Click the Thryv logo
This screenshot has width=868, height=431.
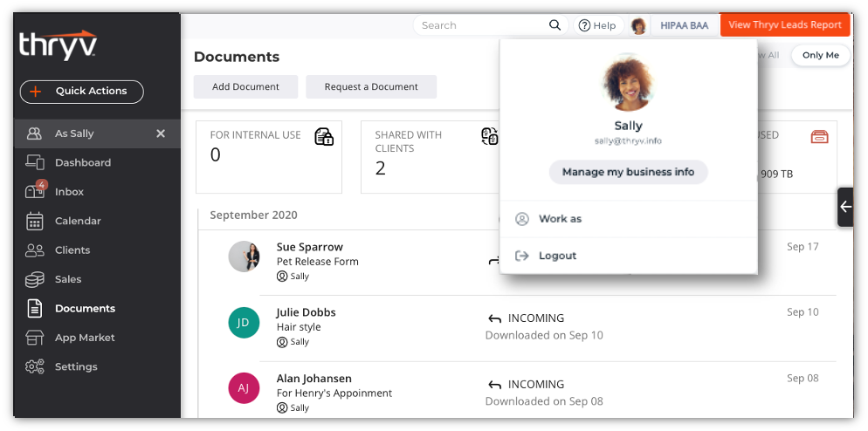[59, 45]
